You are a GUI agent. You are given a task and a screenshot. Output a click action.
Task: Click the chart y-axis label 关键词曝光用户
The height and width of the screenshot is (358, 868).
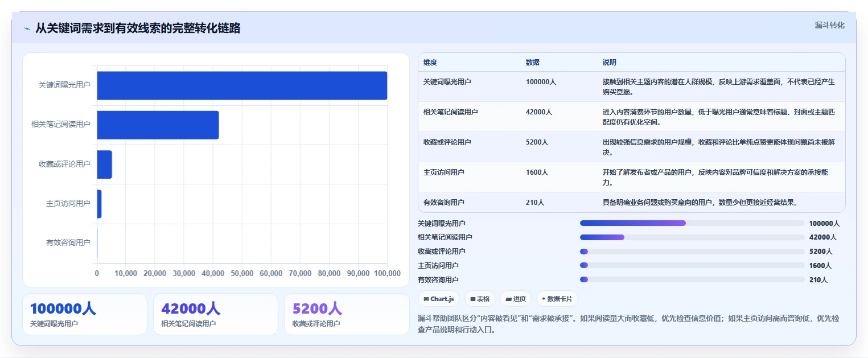click(64, 85)
